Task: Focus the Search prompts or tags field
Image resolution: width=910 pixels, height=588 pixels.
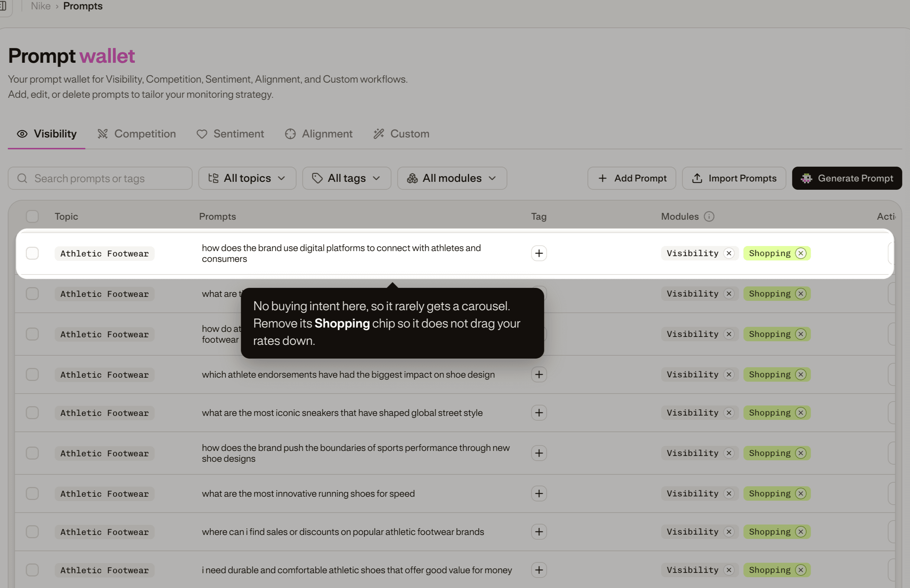Action: pos(100,178)
